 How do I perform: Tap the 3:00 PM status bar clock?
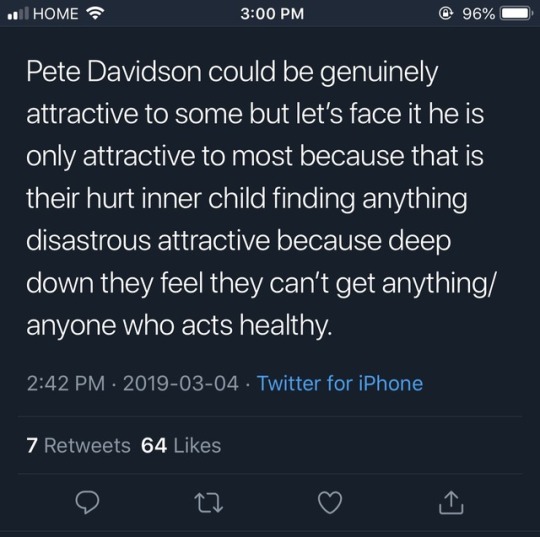[x=272, y=14]
